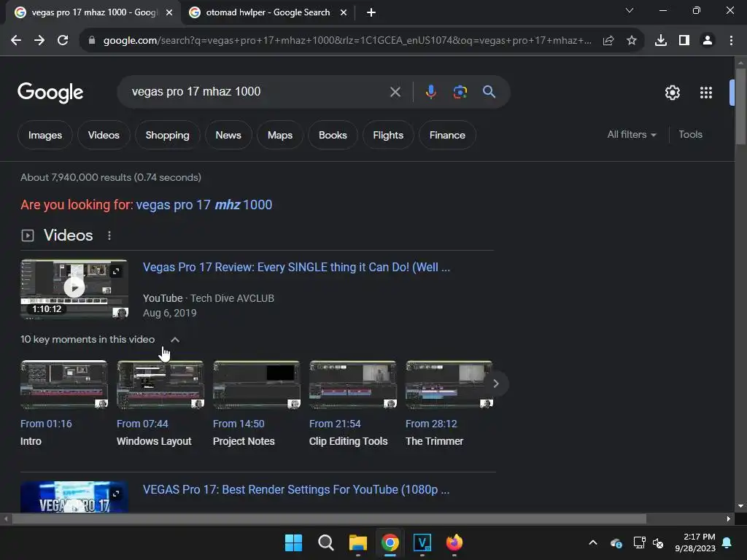The width and height of the screenshot is (747, 560).
Task: Play the 1:10:12 video thumbnail
Action: coord(74,289)
